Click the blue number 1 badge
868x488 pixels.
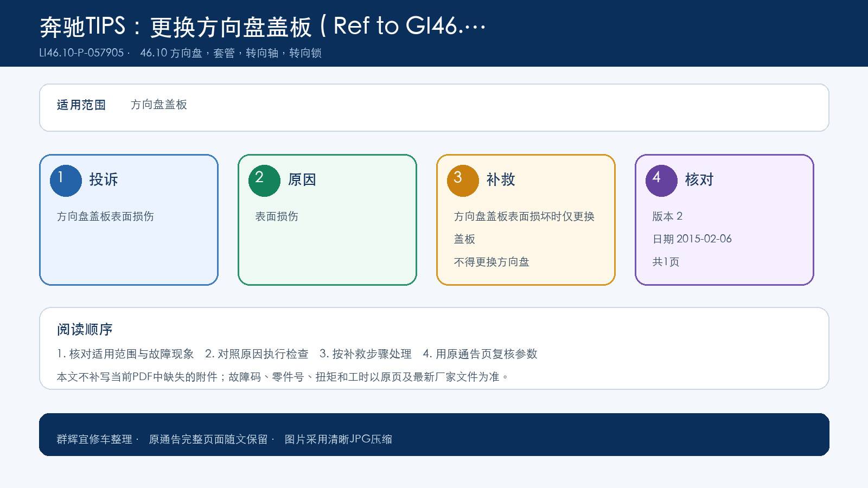coord(66,181)
